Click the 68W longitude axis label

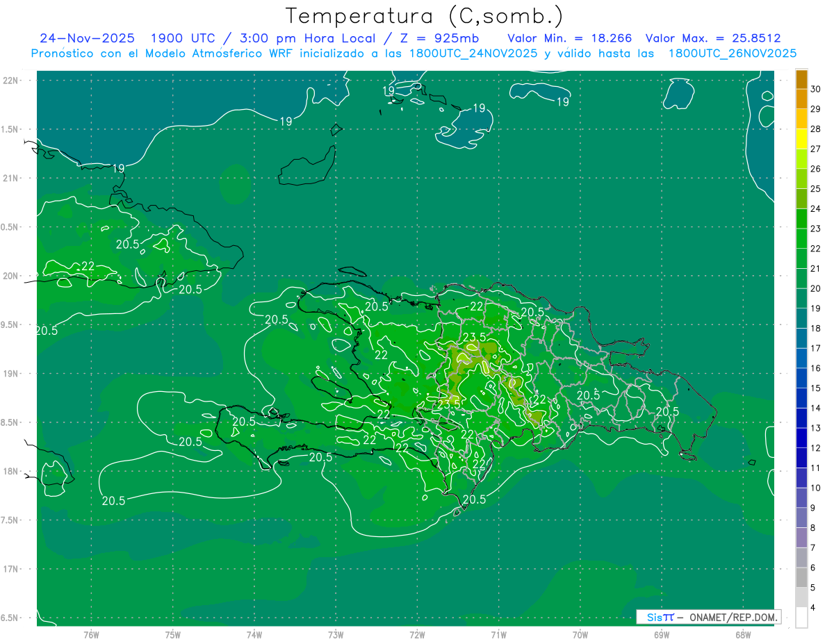pos(742,634)
